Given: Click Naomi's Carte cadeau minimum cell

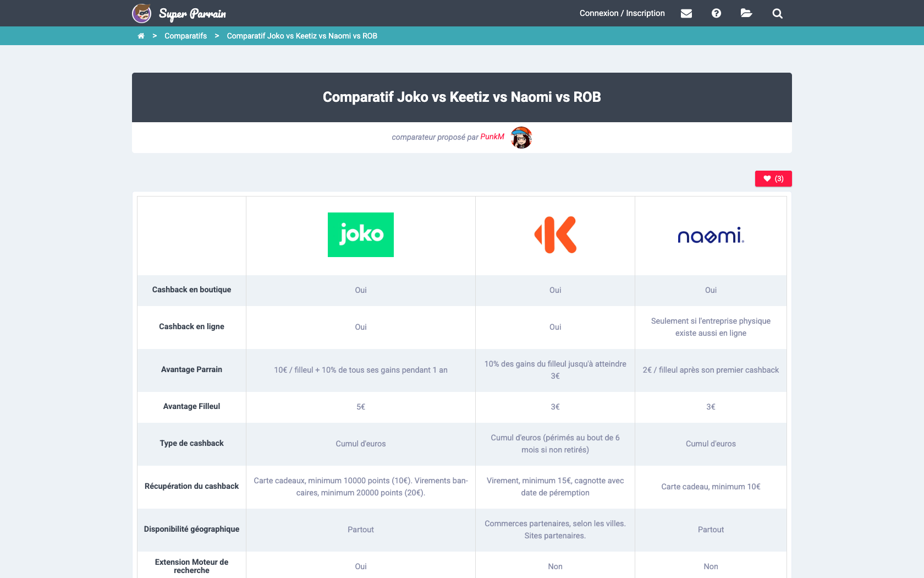Looking at the screenshot, I should click(710, 487).
